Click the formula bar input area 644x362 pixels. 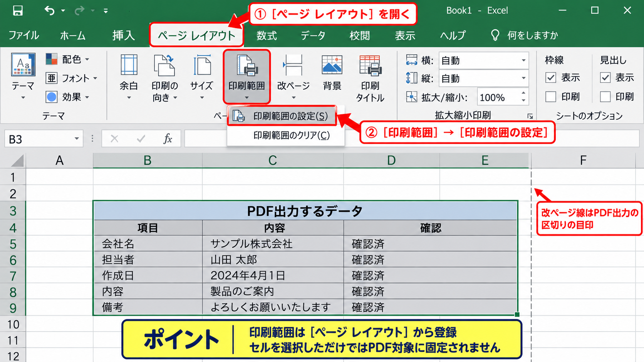[x=412, y=138]
